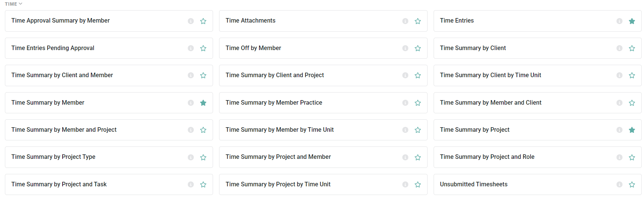The width and height of the screenshot is (644, 198).
Task: Unfavorite the Time Entries report star
Action: click(632, 21)
